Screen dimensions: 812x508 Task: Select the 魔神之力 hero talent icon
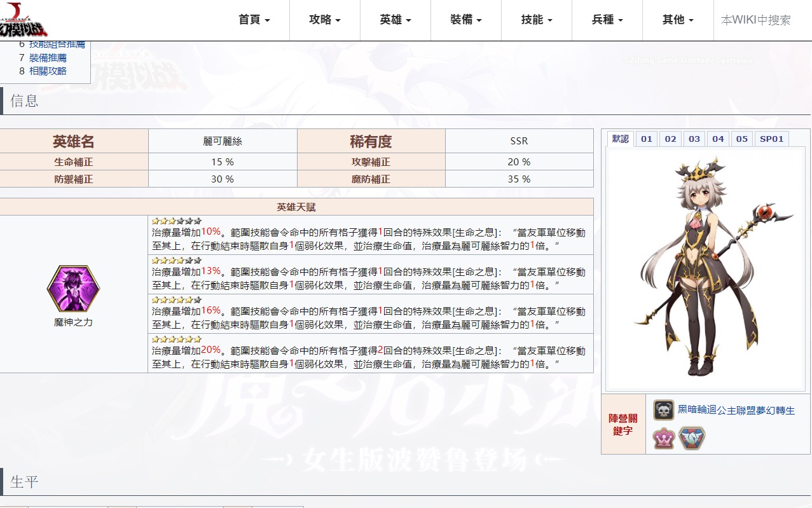click(x=72, y=289)
